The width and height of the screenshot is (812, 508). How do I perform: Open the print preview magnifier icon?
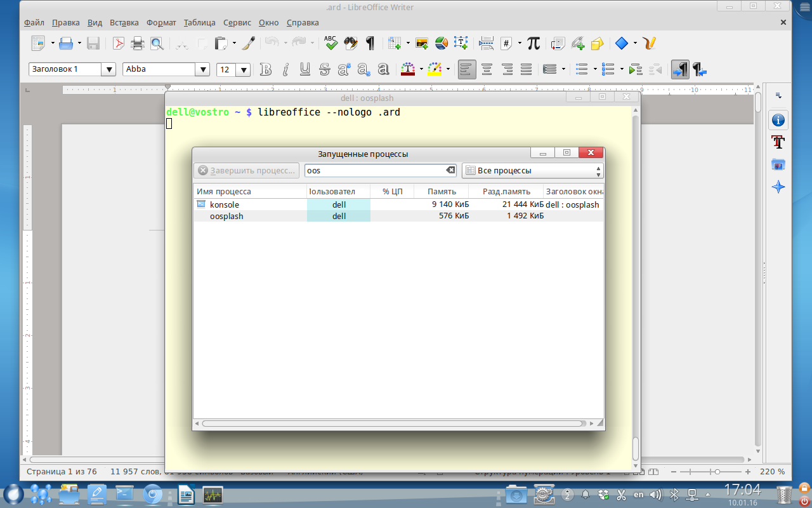coord(157,43)
